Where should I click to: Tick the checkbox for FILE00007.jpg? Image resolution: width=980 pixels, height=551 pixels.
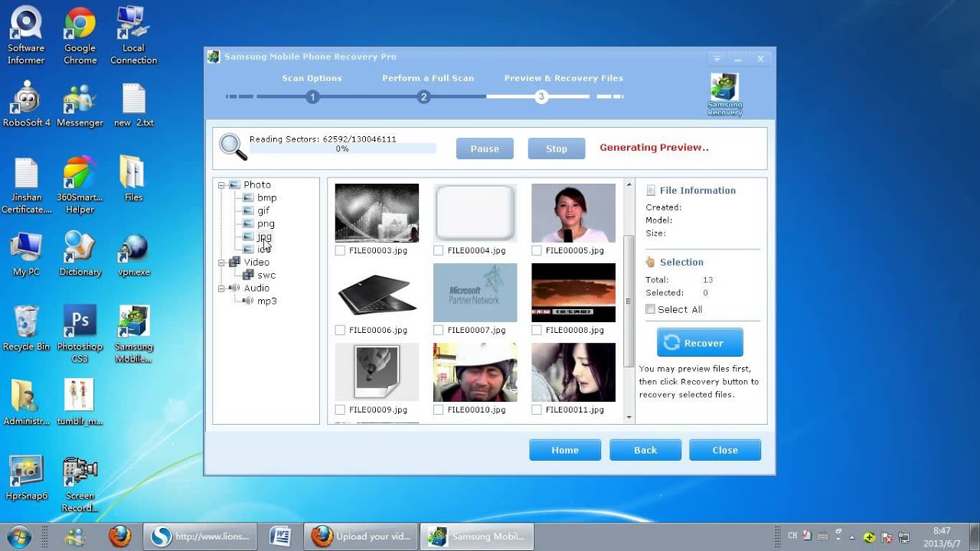tap(438, 330)
